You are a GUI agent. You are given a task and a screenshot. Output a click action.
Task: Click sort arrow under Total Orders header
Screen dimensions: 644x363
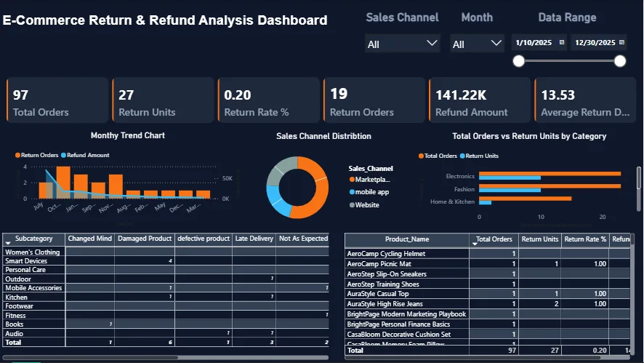click(475, 244)
